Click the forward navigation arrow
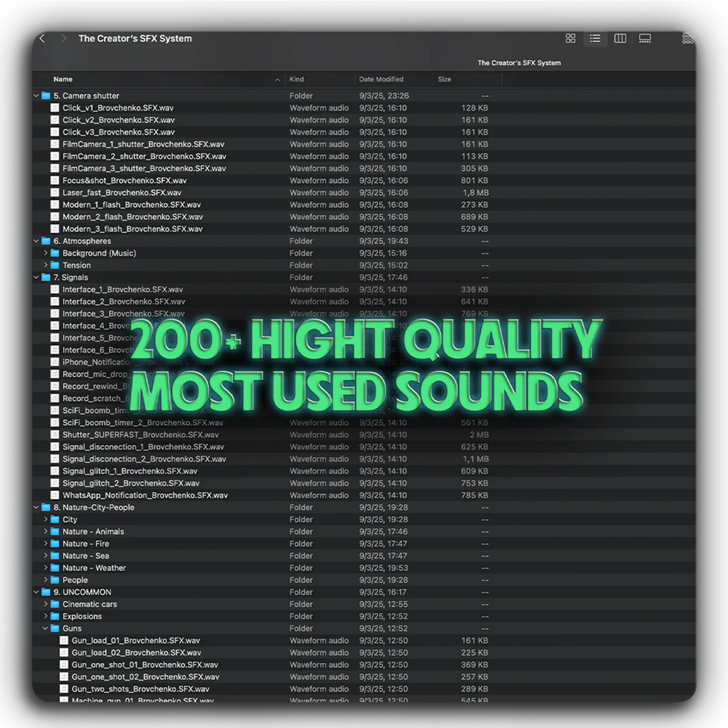The width and height of the screenshot is (728, 728). tap(63, 38)
